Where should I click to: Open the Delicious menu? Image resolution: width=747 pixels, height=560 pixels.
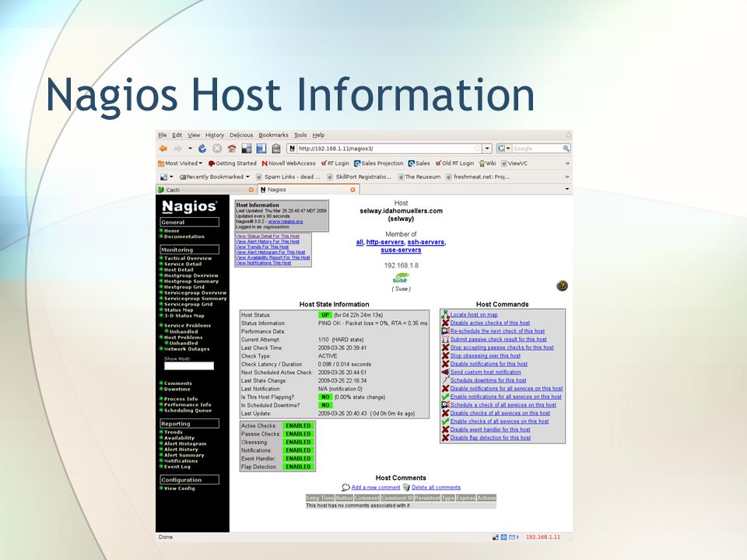(x=241, y=135)
